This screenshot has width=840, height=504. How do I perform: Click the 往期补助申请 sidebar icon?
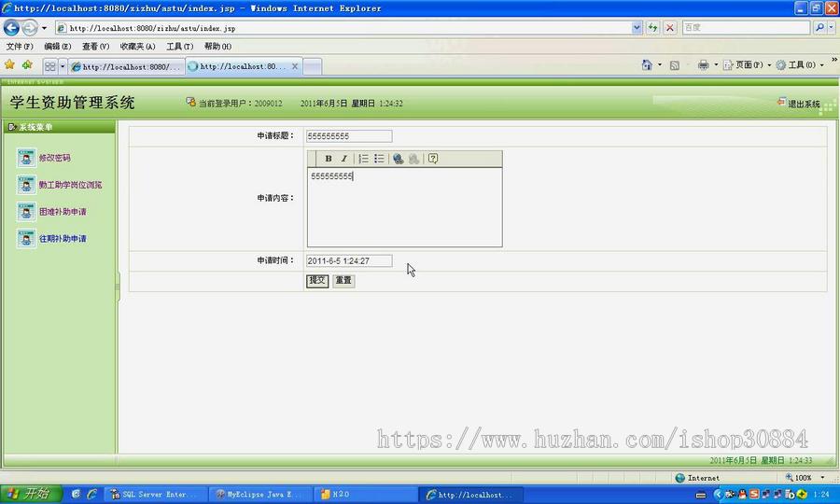26,238
